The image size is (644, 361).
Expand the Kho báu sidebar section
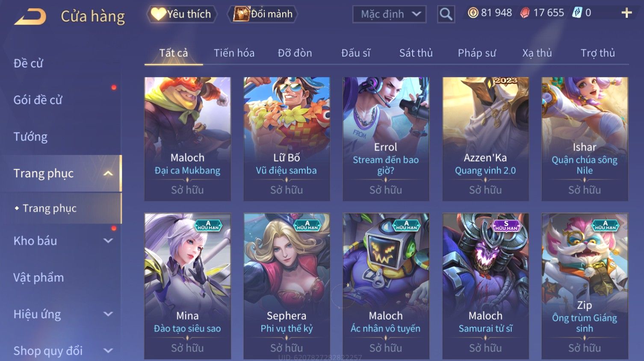pyautogui.click(x=108, y=241)
